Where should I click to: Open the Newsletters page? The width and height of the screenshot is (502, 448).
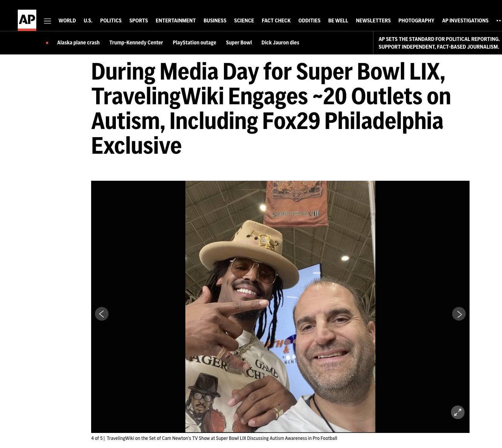[373, 20]
